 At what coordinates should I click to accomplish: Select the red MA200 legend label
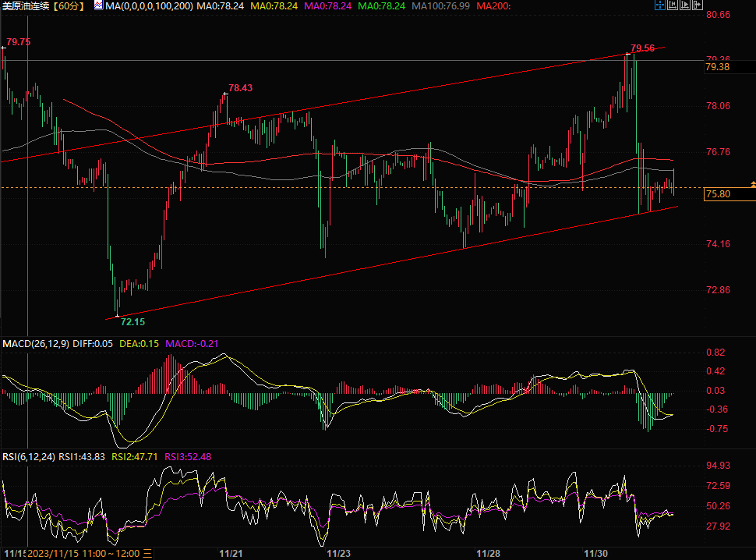(x=493, y=6)
